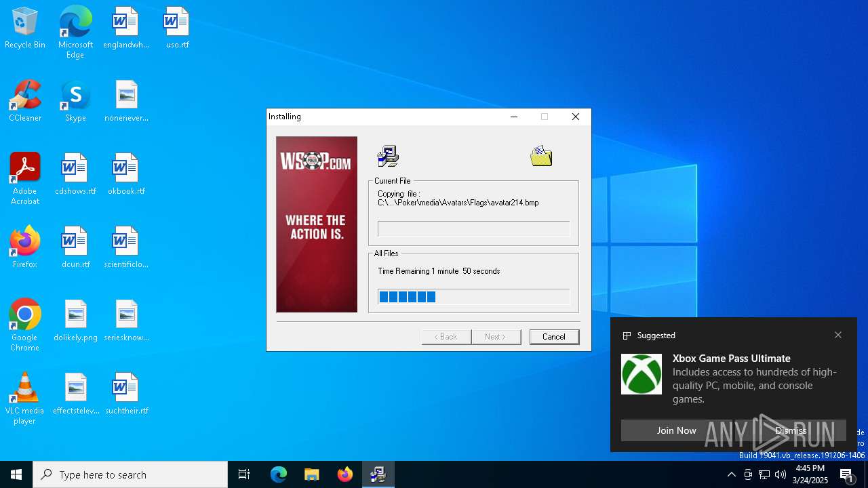Image resolution: width=868 pixels, height=488 pixels.
Task: Click the WSOP.com banner image
Action: 317,224
